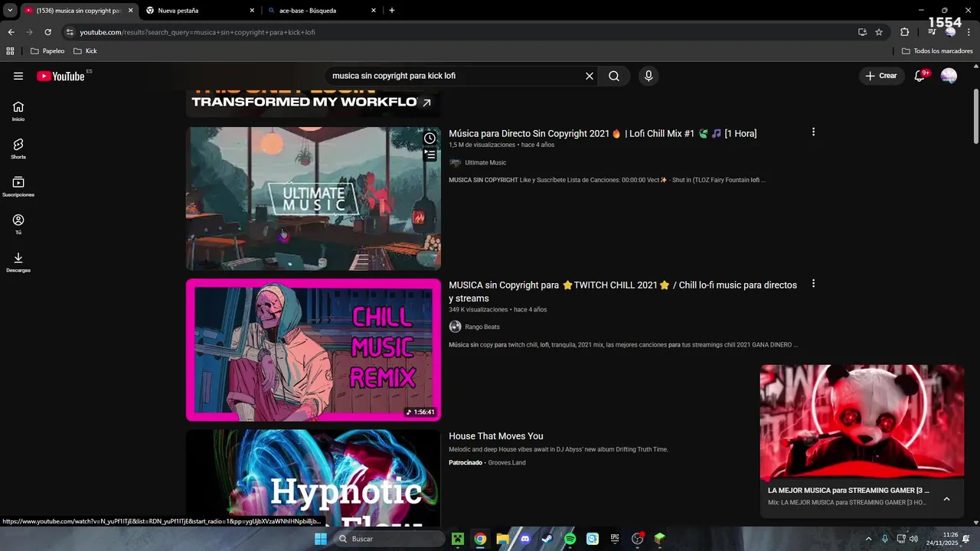Image resolution: width=980 pixels, height=551 pixels.
Task: Install app icon in address bar
Action: (862, 32)
